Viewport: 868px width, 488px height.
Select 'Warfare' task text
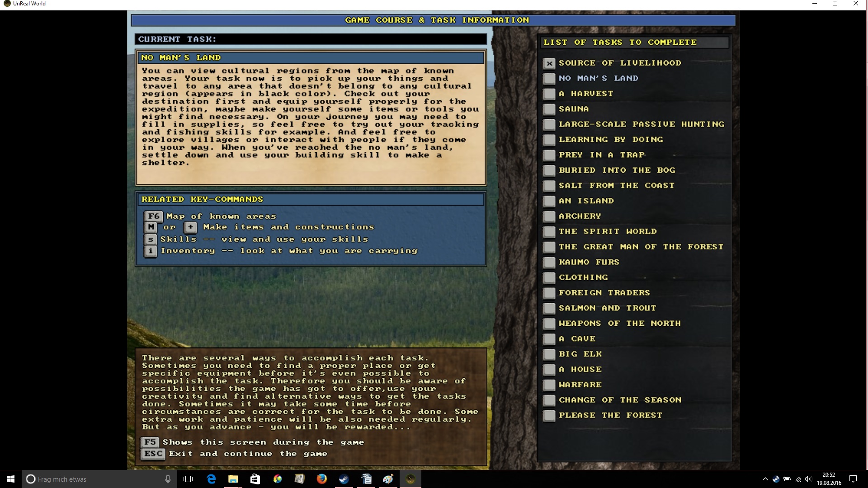coord(580,385)
